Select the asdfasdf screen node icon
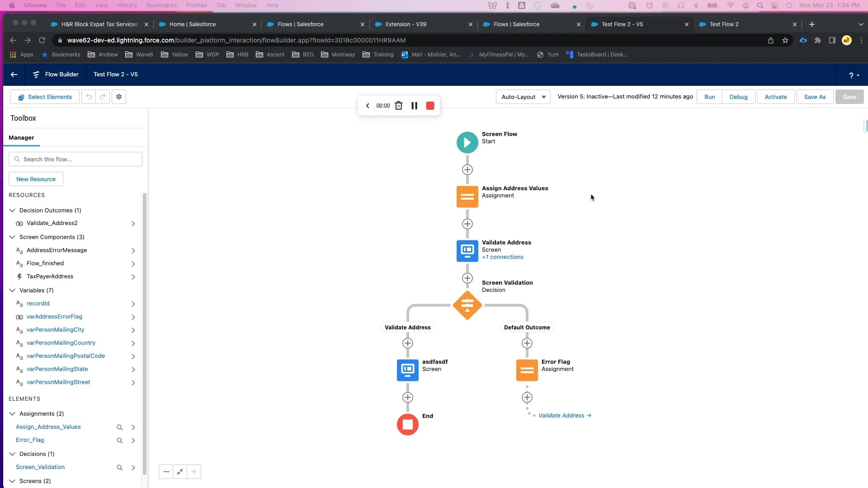Screen dimensions: 868x488 tap(407, 371)
